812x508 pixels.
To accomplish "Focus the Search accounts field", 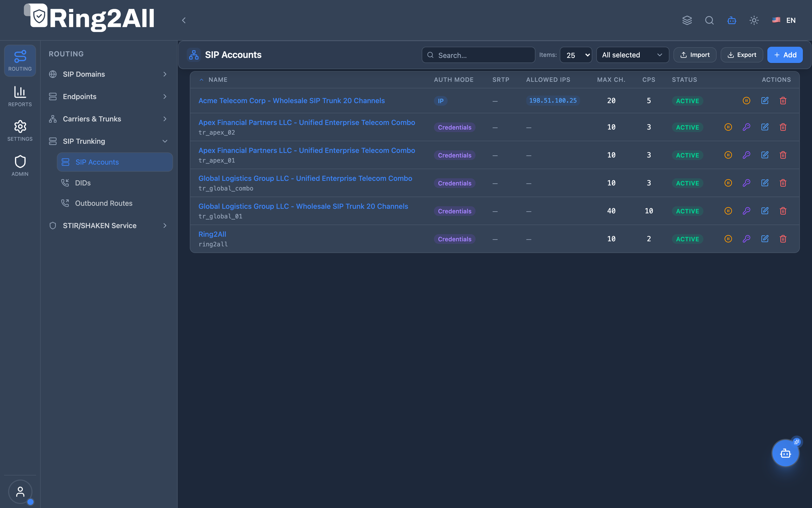I will [478, 55].
